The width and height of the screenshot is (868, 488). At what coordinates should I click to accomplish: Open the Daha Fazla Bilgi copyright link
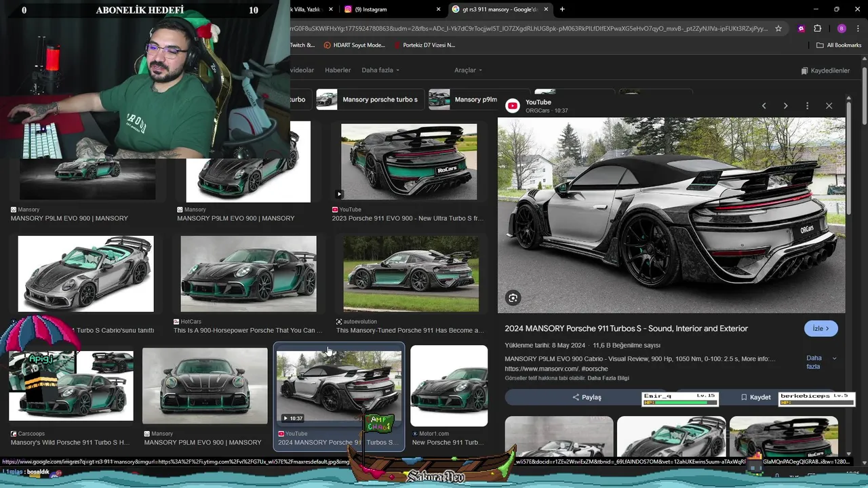pos(608,378)
